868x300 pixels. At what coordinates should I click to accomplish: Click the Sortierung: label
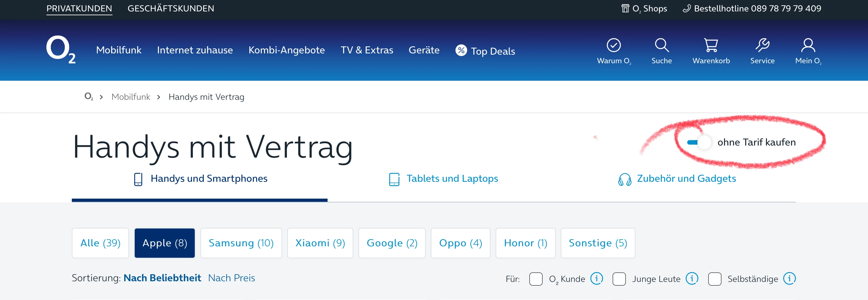(96, 278)
